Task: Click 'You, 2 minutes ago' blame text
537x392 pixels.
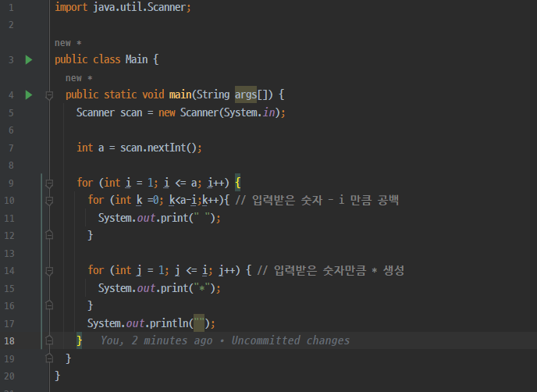Action: coord(157,340)
